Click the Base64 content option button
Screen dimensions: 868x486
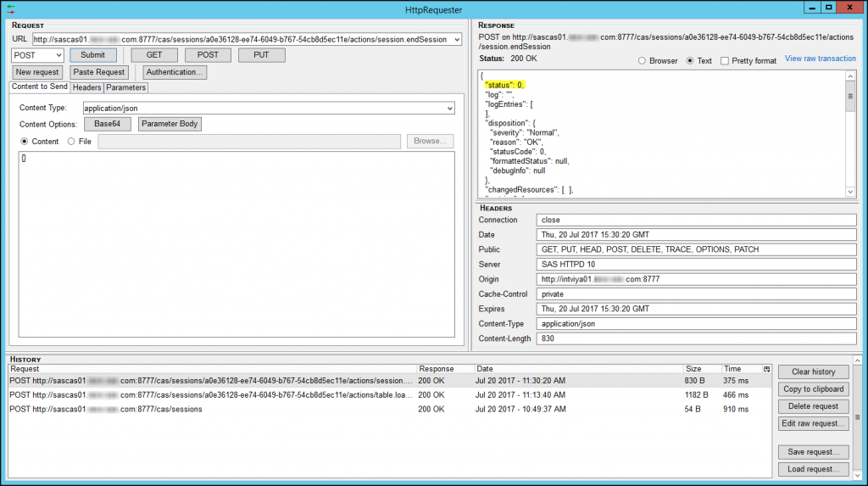107,124
